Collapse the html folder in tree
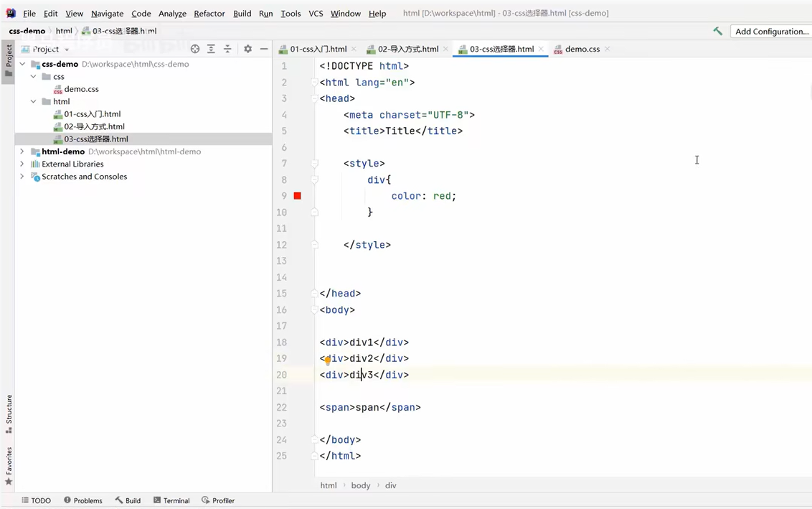The width and height of the screenshot is (812, 509). 33,101
